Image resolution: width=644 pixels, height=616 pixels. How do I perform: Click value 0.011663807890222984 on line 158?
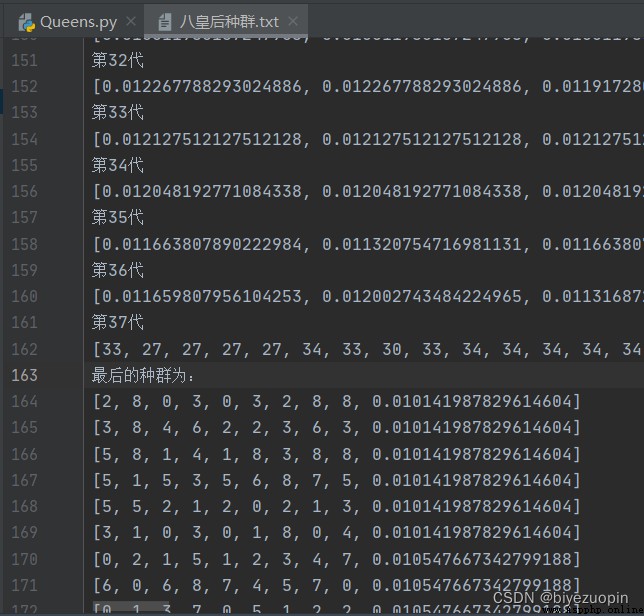[201, 244]
